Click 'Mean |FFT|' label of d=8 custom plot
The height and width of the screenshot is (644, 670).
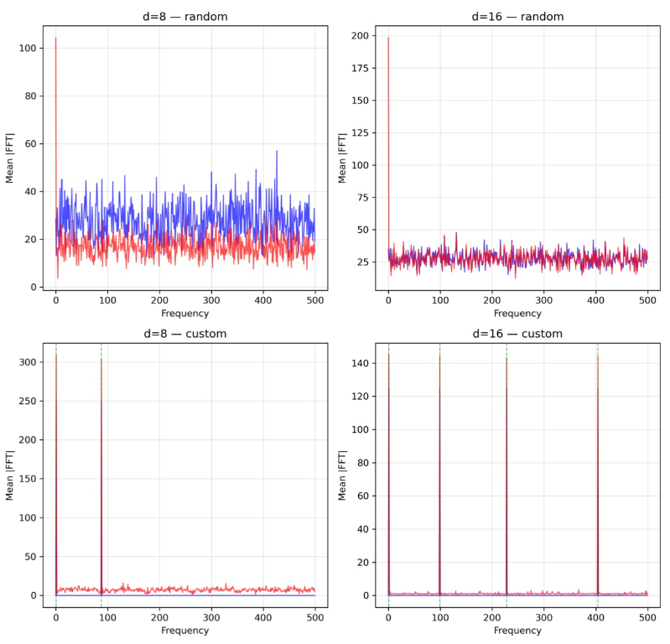pos(9,475)
